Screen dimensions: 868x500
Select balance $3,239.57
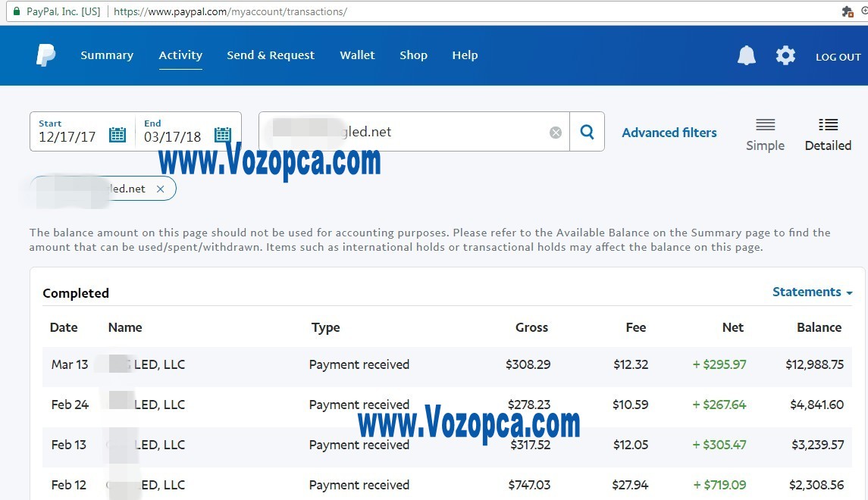(818, 445)
